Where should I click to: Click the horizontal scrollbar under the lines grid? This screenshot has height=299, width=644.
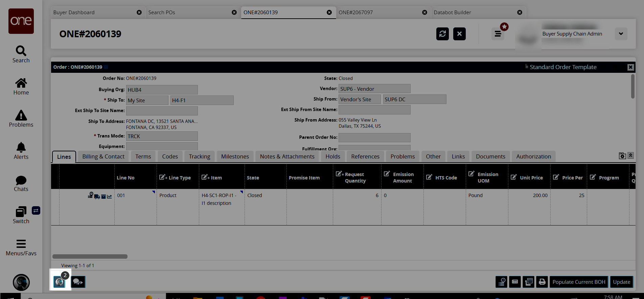90,256
